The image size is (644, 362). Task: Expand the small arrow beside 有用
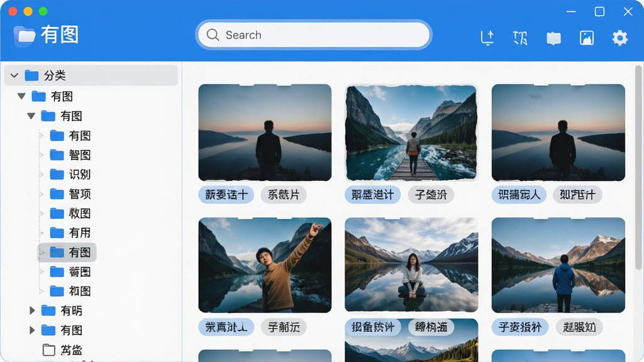(41, 233)
